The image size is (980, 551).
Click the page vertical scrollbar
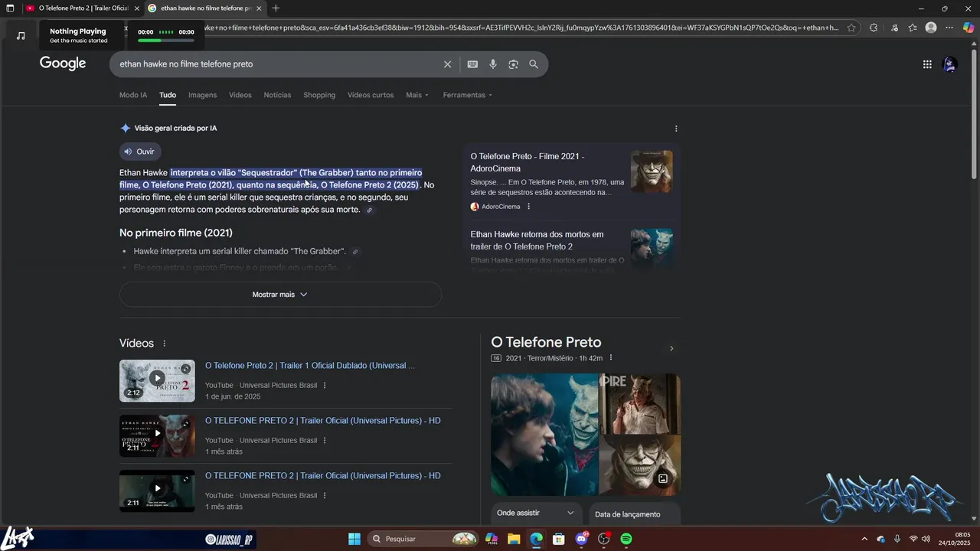coord(974,115)
